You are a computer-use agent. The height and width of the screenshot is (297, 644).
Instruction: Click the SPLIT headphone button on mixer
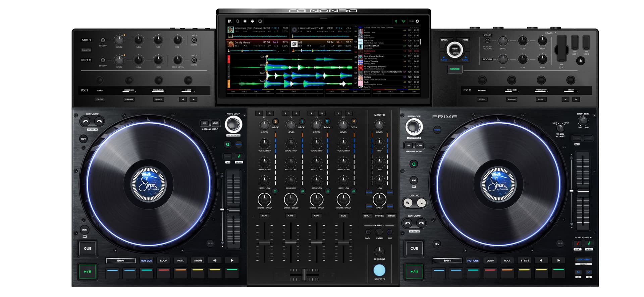(367, 216)
